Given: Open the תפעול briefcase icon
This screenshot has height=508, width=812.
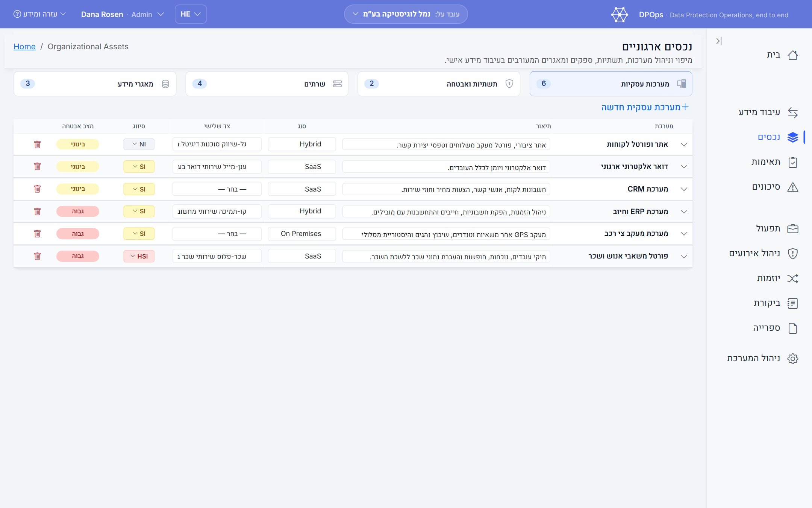Looking at the screenshot, I should pos(792,228).
